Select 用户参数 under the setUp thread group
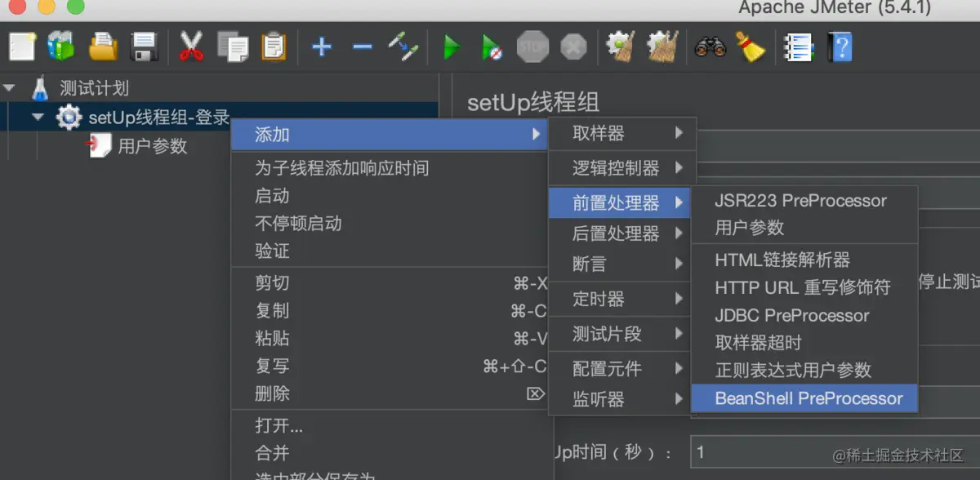The image size is (980, 480). [153, 146]
